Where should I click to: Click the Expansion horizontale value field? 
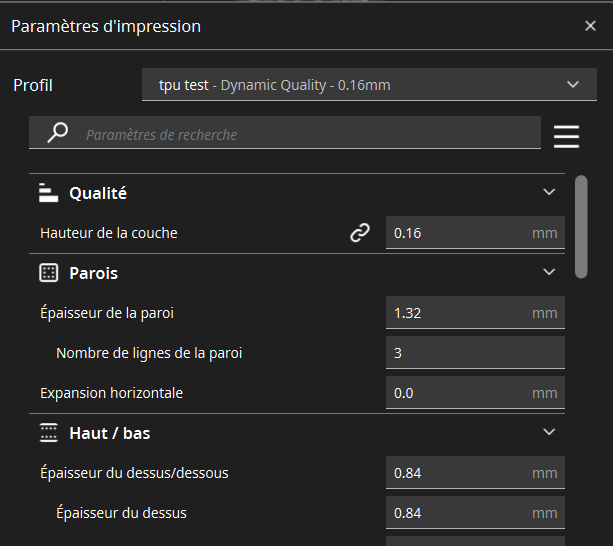(x=458, y=392)
